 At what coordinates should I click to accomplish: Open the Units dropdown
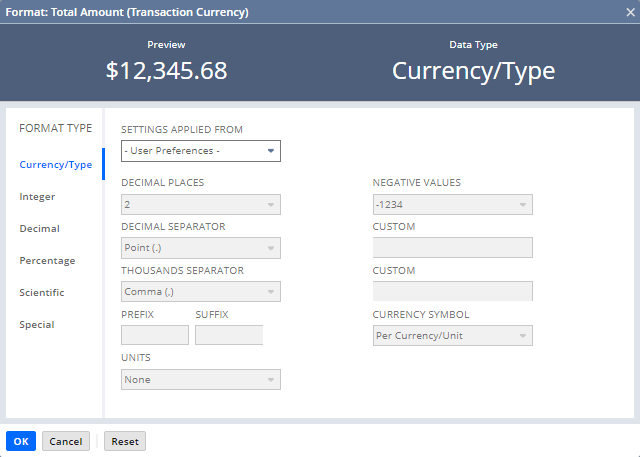tap(200, 380)
